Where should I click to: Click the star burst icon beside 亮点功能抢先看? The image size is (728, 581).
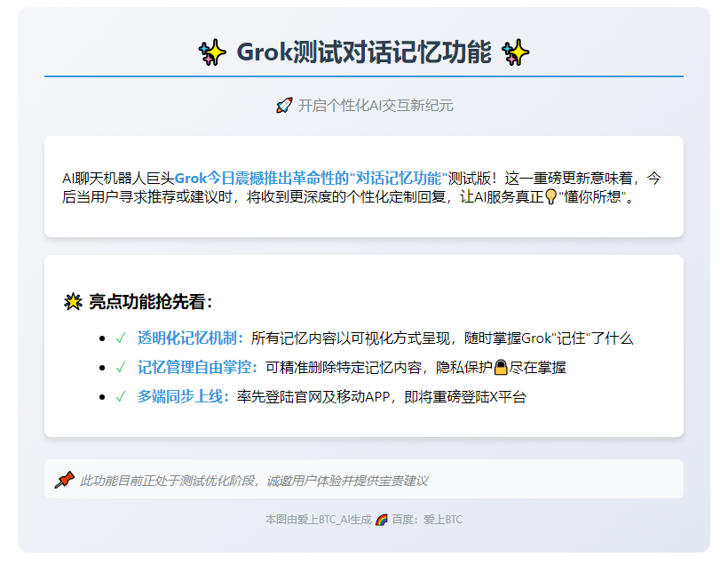click(x=73, y=302)
